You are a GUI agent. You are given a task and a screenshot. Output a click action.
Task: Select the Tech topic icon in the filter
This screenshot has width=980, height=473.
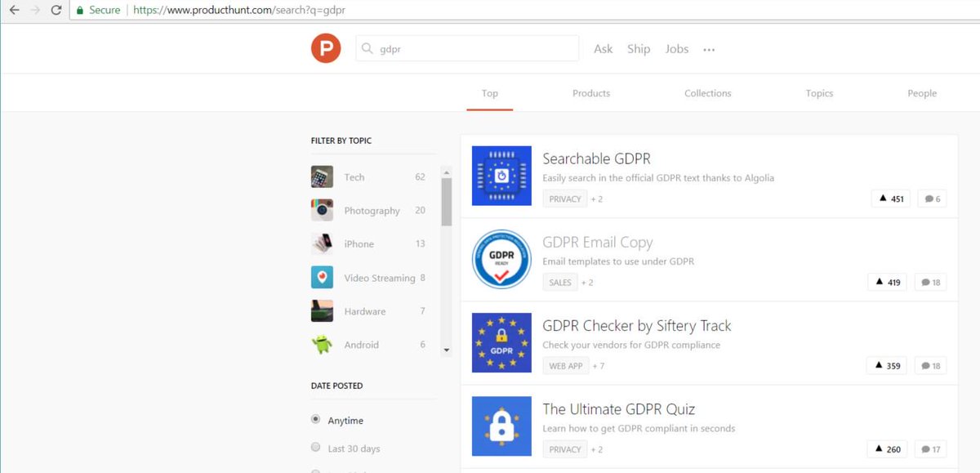[322, 176]
